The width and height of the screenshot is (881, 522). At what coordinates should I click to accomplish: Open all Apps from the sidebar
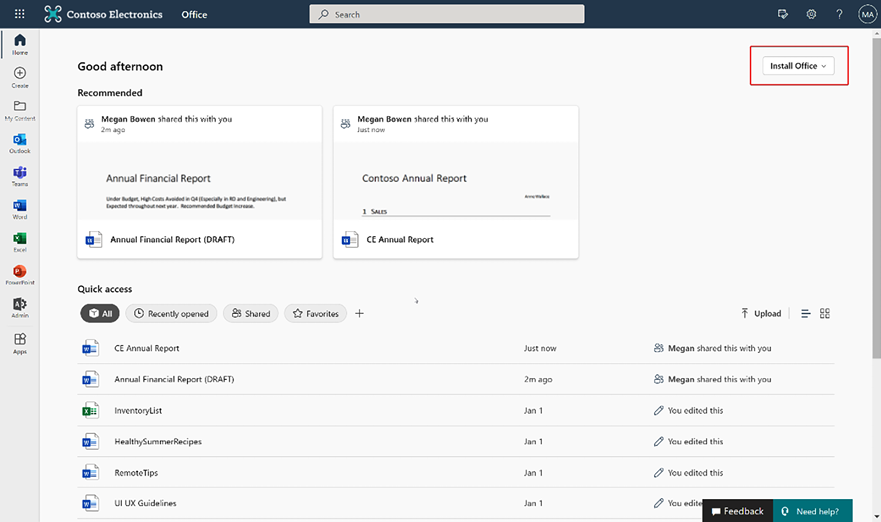20,343
